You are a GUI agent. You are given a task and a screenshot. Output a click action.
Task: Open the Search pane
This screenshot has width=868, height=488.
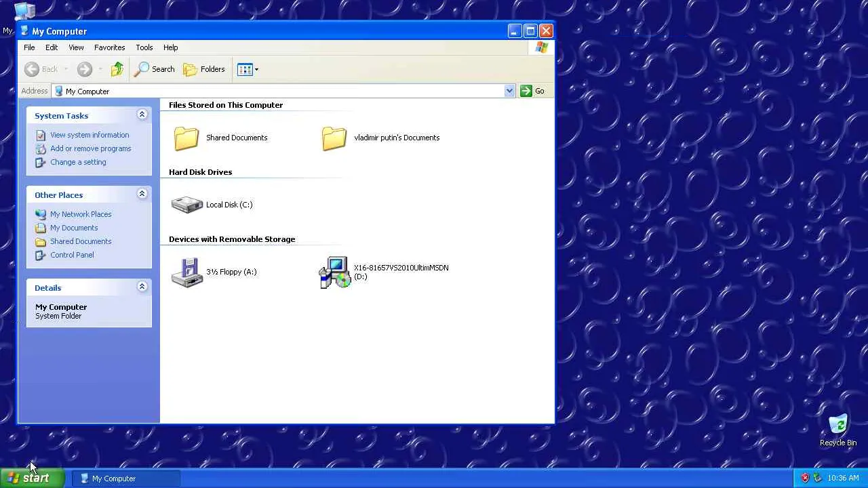point(155,69)
